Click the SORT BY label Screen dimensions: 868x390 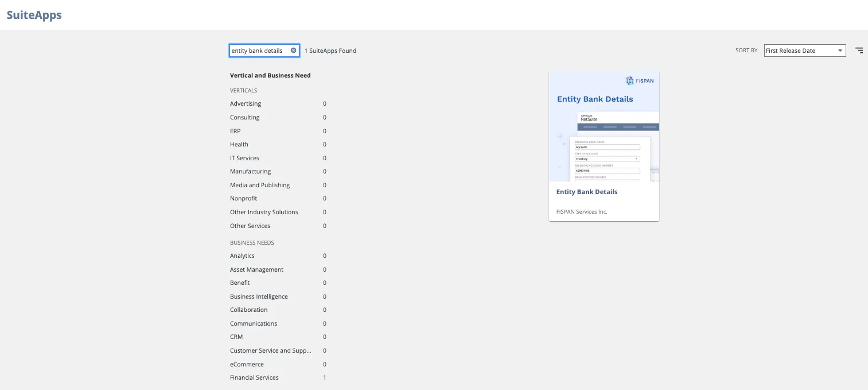(746, 51)
